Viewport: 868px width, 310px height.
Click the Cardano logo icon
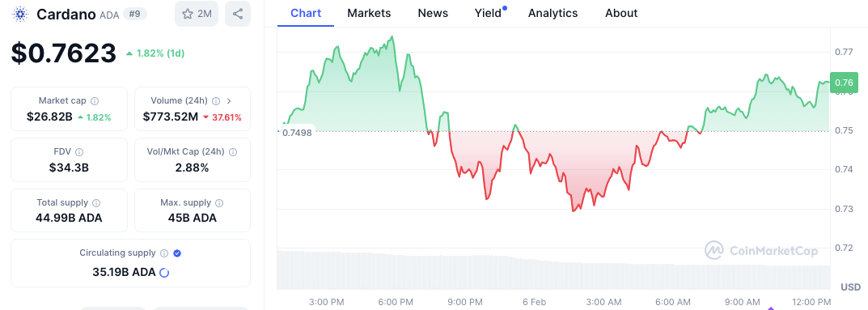click(x=20, y=15)
